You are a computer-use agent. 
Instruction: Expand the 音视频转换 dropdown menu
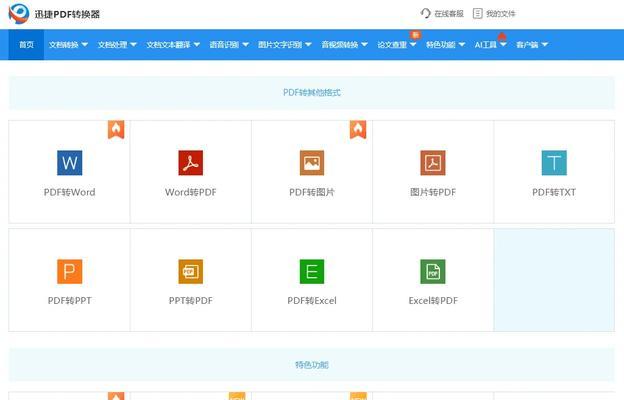(x=345, y=45)
